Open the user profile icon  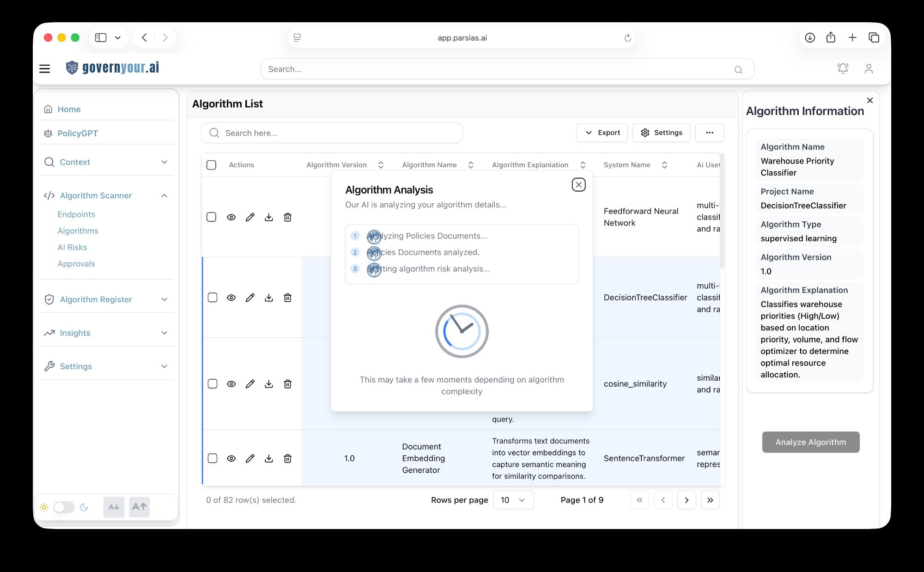[x=869, y=69]
